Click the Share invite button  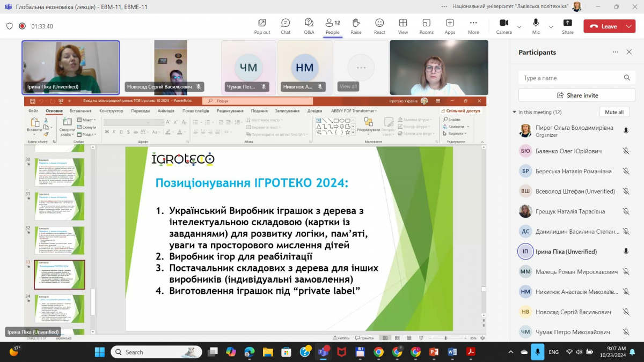(577, 95)
